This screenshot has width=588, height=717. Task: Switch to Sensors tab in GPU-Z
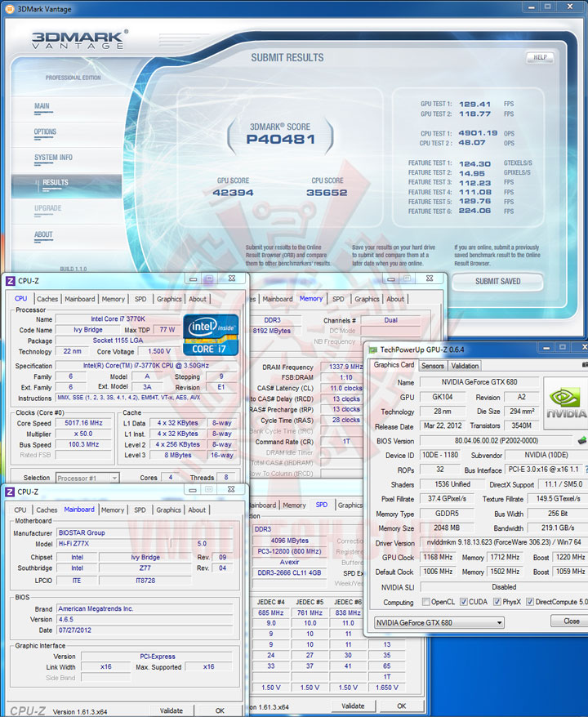tap(433, 366)
